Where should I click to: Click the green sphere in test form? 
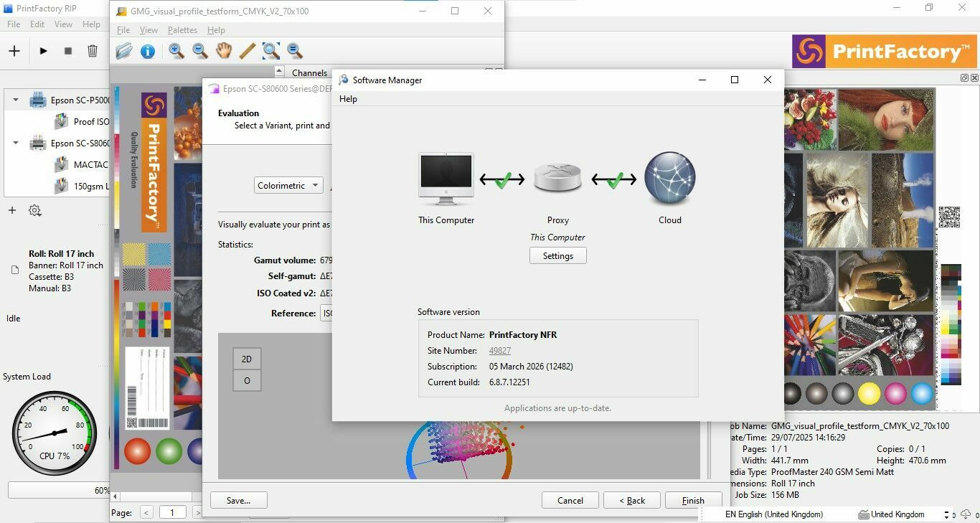169,451
